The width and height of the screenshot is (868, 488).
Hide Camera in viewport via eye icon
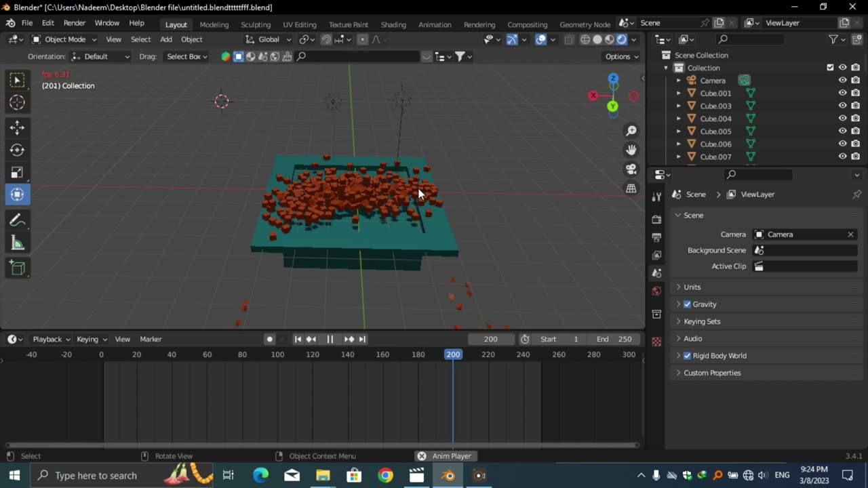843,81
